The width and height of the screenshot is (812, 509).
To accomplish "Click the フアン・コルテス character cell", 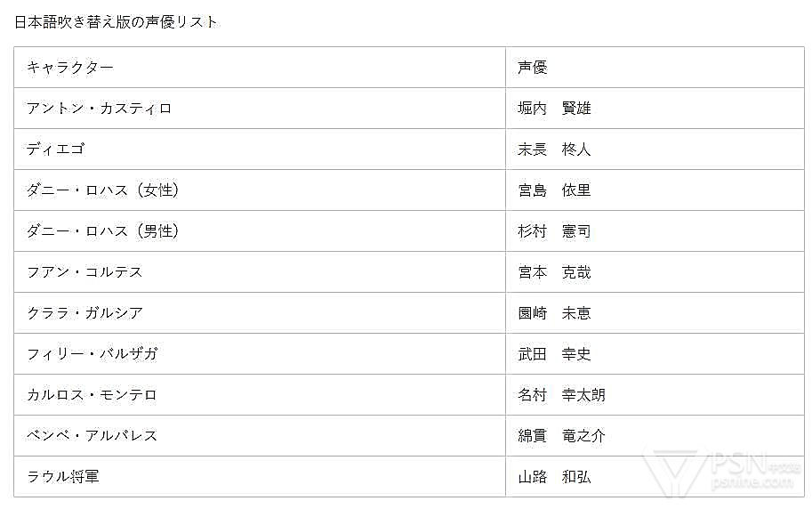I will click(84, 272).
